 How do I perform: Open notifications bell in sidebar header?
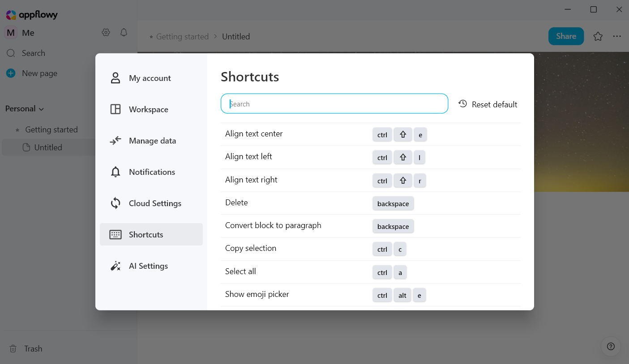click(124, 32)
